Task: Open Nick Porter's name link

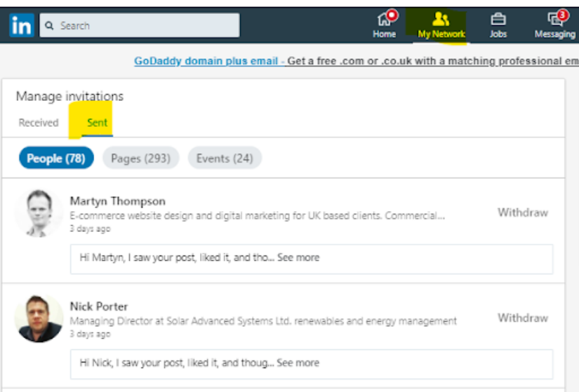Action: (99, 306)
